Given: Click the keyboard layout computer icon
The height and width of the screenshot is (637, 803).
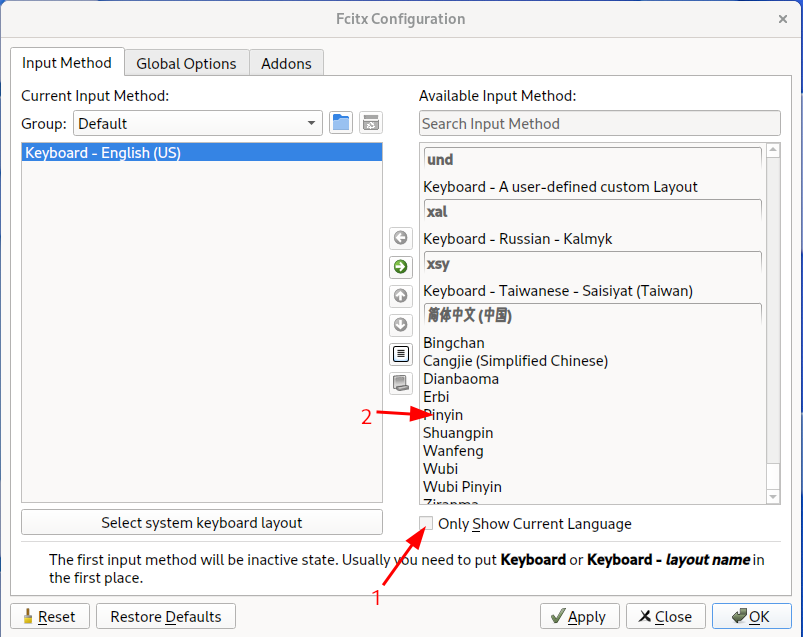Looking at the screenshot, I should coord(401,383).
